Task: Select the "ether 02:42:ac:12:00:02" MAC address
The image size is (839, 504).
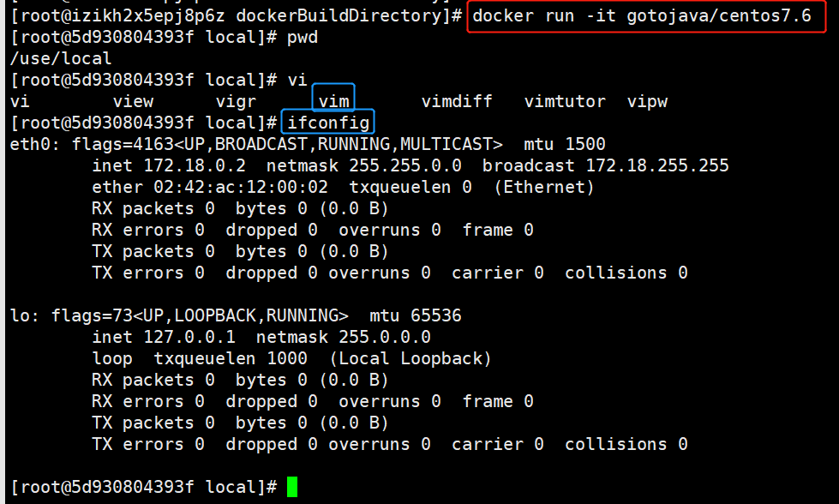Action: tap(210, 187)
